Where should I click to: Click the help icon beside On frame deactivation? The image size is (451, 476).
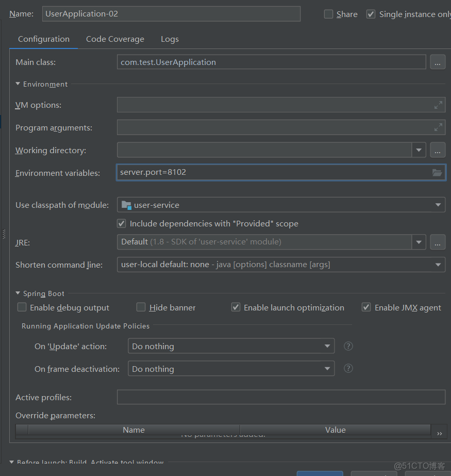(x=348, y=368)
